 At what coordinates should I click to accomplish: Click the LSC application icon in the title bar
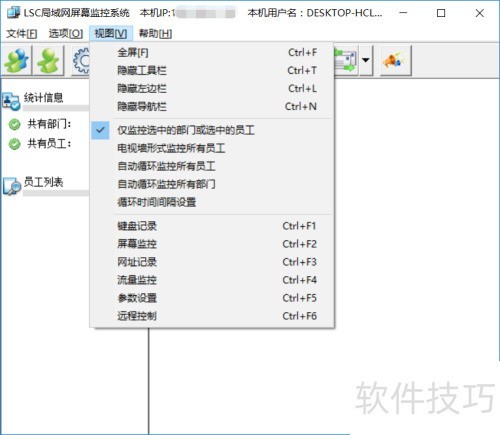tap(13, 13)
